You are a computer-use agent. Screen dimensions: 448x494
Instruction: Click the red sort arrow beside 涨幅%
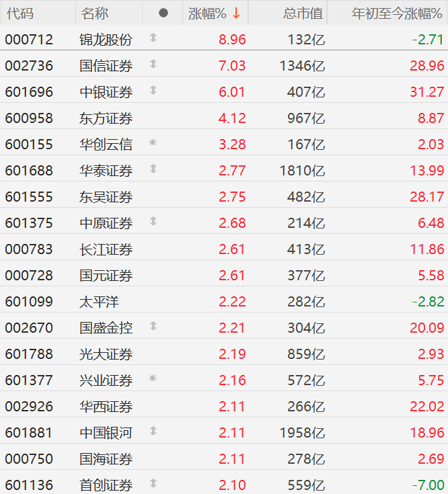(236, 13)
